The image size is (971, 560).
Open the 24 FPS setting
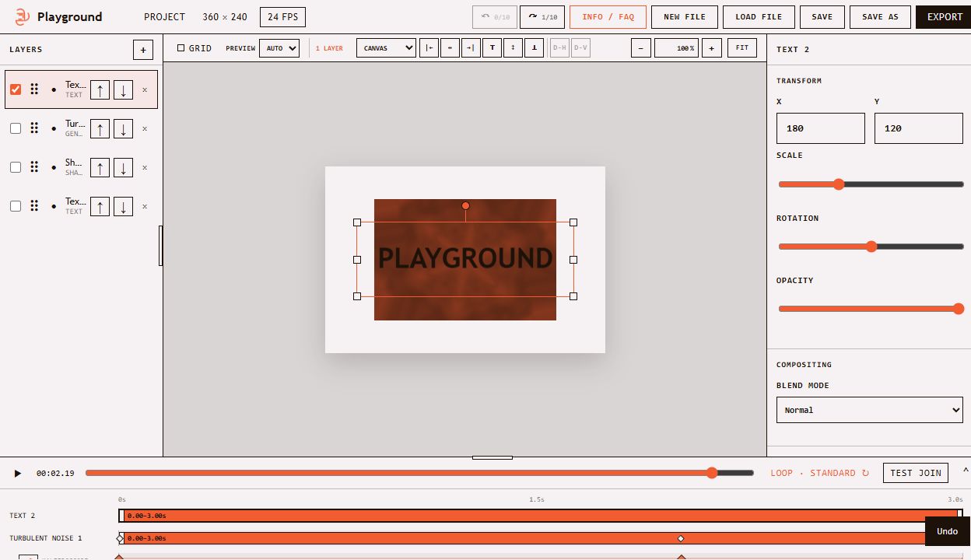click(283, 17)
